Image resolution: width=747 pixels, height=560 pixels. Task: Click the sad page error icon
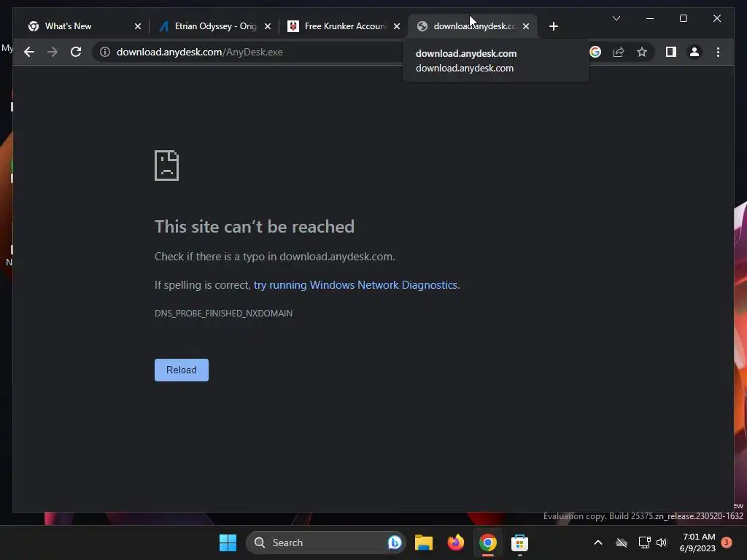[x=167, y=166]
